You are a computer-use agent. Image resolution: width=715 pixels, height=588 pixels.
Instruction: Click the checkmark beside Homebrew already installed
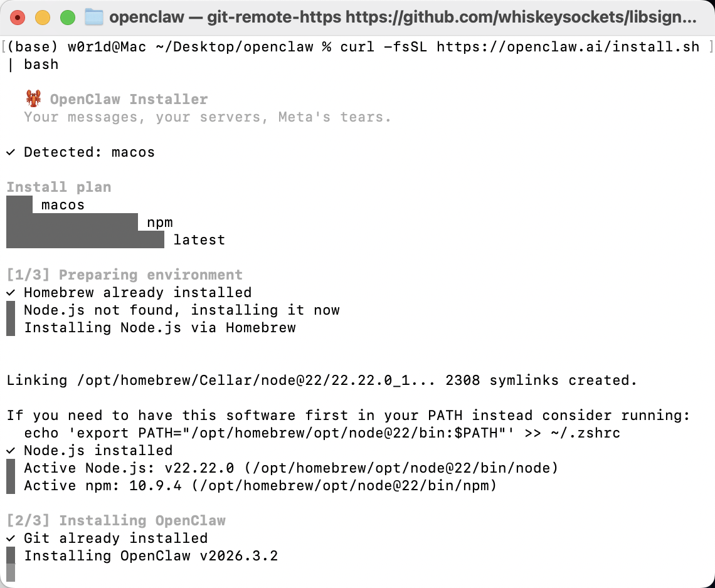pos(11,293)
